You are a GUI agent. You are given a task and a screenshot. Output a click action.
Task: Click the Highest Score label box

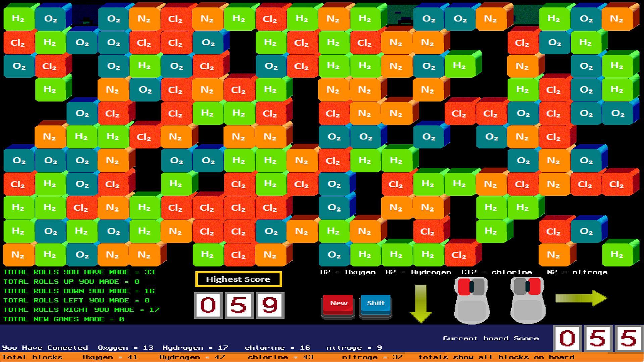point(238,279)
